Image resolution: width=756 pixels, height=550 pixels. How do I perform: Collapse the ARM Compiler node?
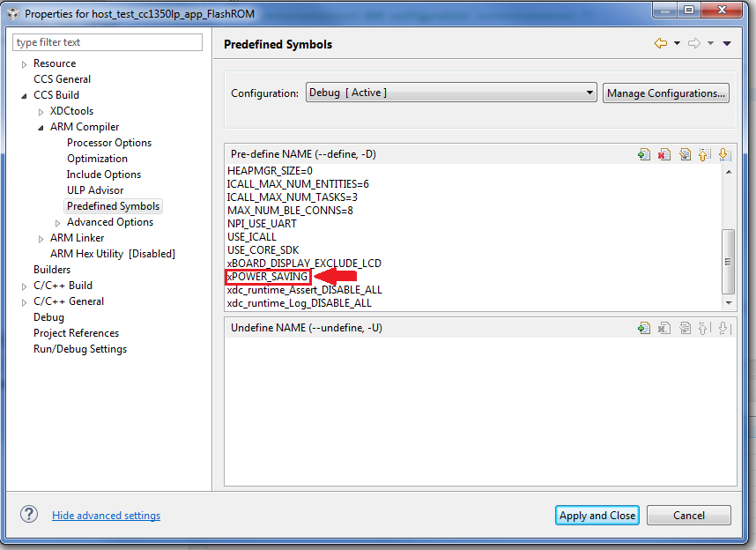41,128
